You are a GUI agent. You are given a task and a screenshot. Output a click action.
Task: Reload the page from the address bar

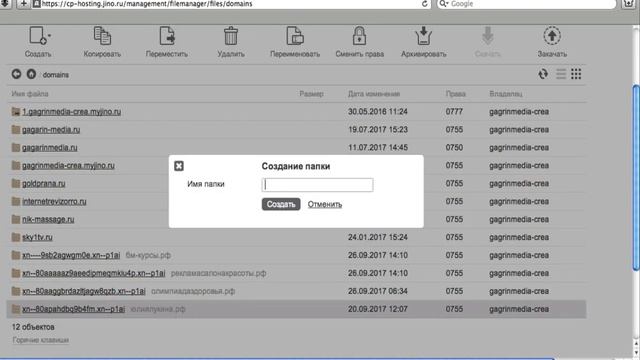pos(424,4)
